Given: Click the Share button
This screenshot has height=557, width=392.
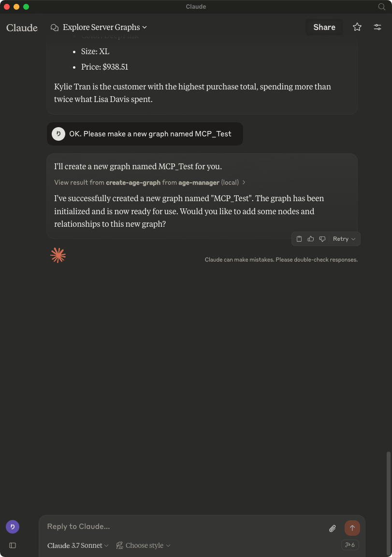Looking at the screenshot, I should click(x=324, y=27).
